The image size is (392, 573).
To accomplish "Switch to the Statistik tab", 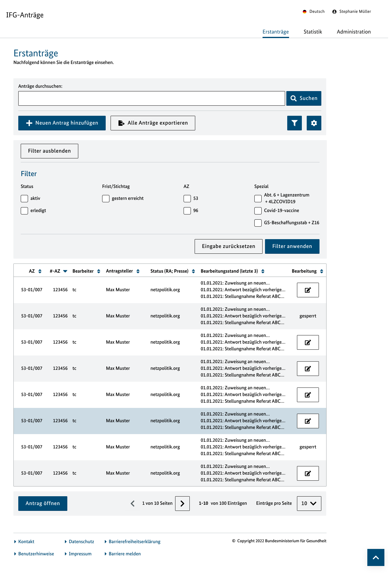I will (313, 32).
